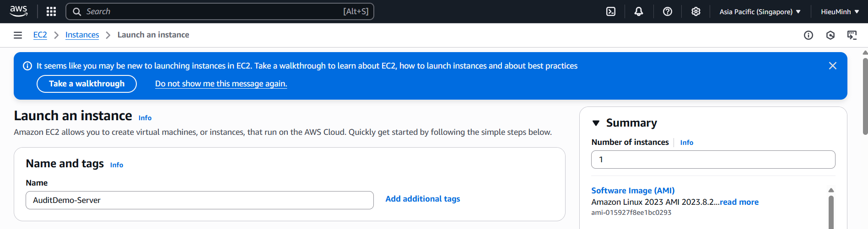The width and height of the screenshot is (868, 229).
Task: Collapse the Summary panel triangle
Action: (x=596, y=123)
